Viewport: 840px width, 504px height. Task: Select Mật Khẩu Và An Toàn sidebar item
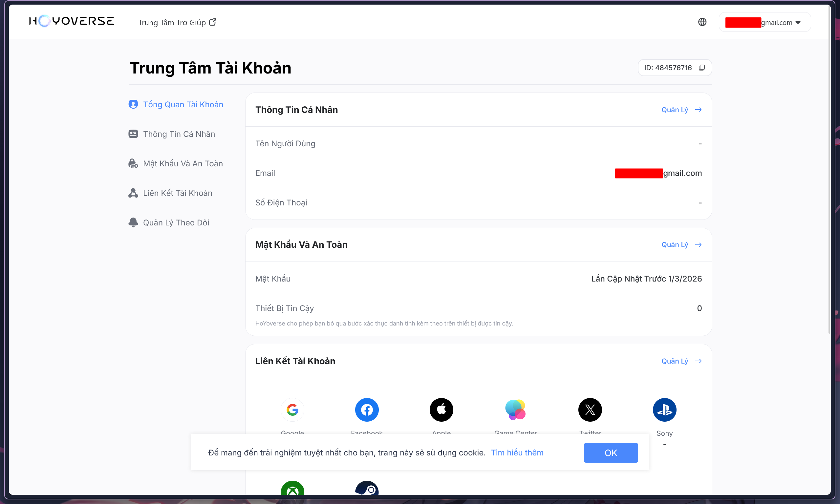tap(183, 163)
